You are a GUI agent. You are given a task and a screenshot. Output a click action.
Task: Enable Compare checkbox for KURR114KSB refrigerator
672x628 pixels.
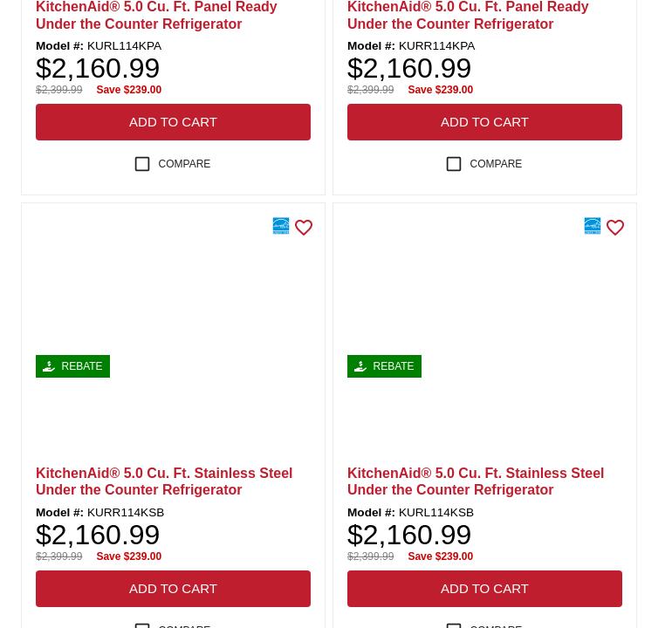142,625
